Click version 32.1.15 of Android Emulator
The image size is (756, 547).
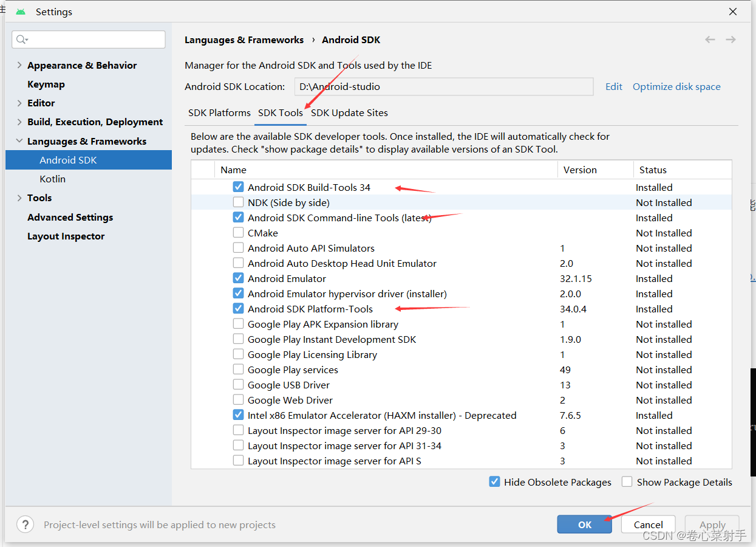(576, 278)
